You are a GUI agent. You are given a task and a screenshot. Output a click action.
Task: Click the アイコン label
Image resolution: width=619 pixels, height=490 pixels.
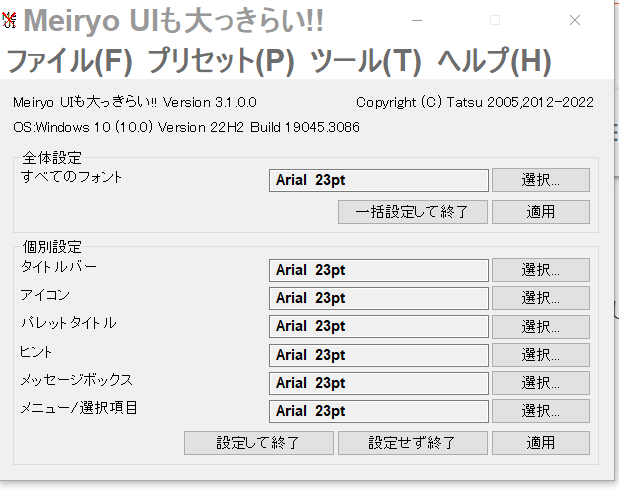click(45, 295)
